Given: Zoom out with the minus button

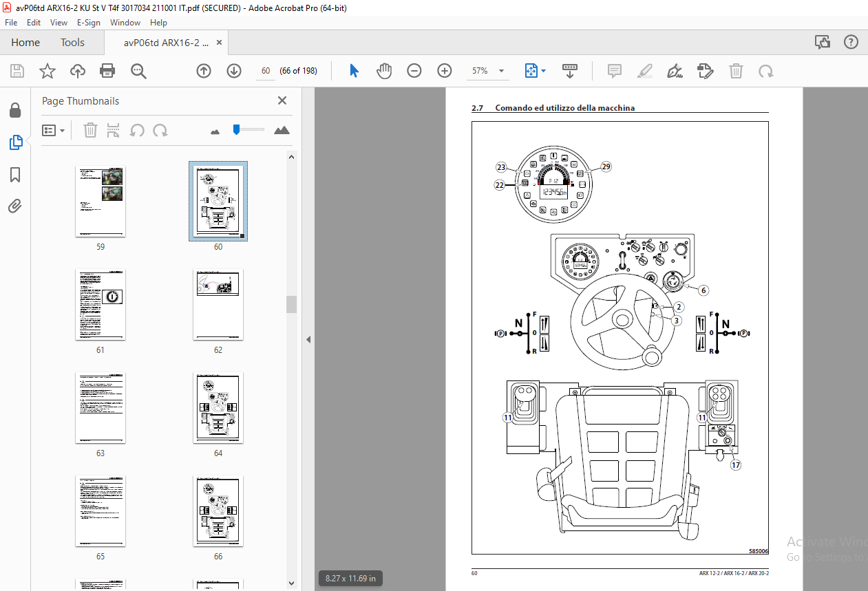Looking at the screenshot, I should (x=414, y=71).
